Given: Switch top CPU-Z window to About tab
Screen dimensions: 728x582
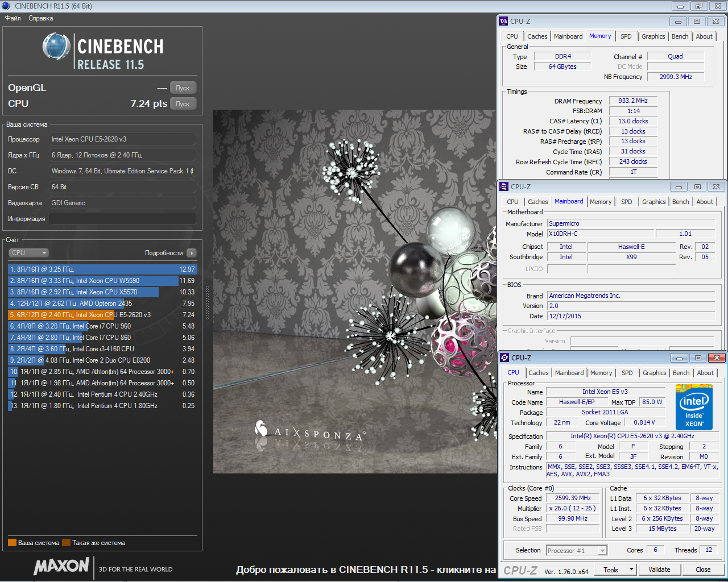Looking at the screenshot, I should click(x=704, y=36).
